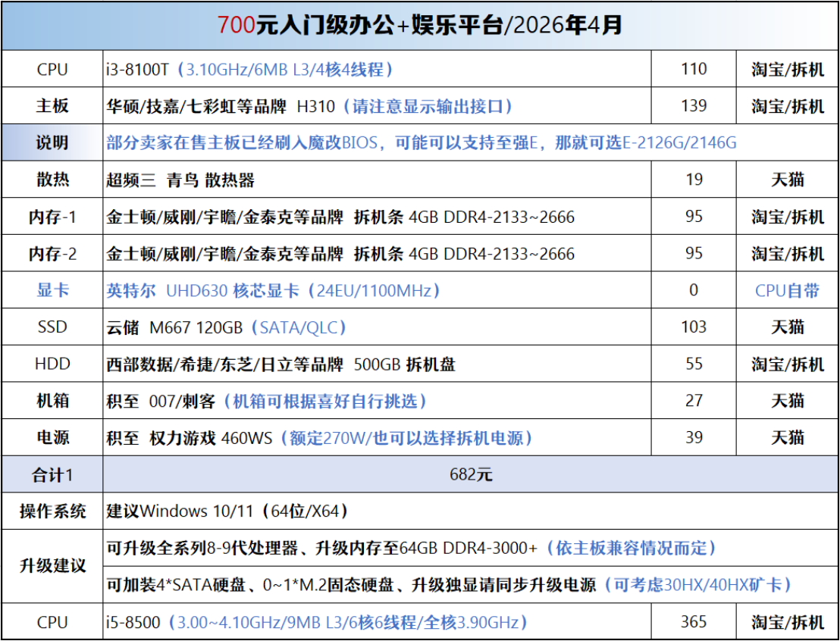Select the CPU label in the i3-8100T row

click(x=52, y=70)
